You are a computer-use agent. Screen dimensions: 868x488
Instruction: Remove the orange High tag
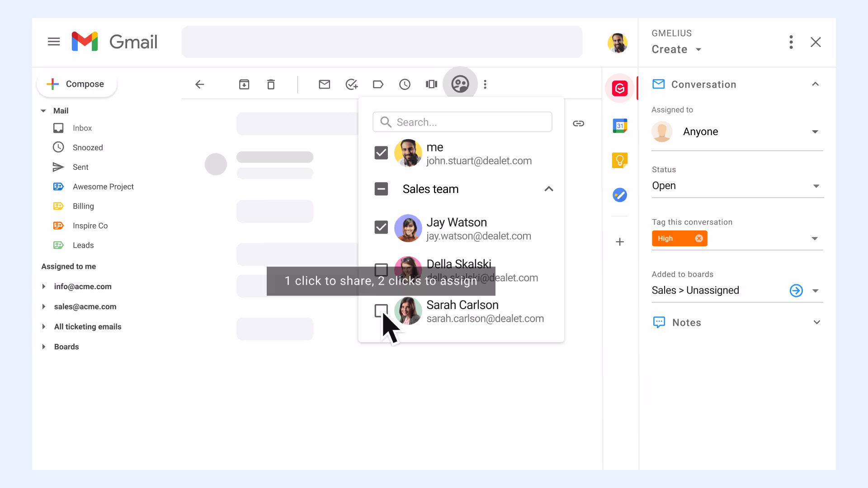point(699,239)
